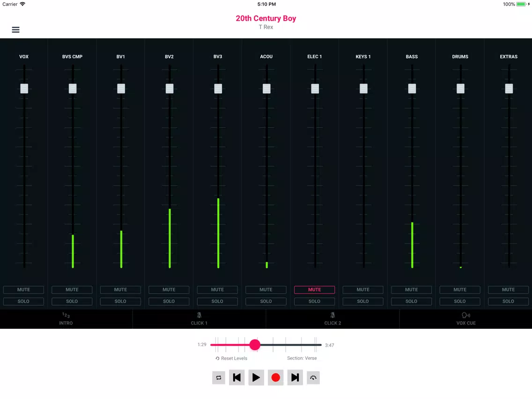Click the song position slider knob
This screenshot has height=399, width=532.
coord(255,345)
